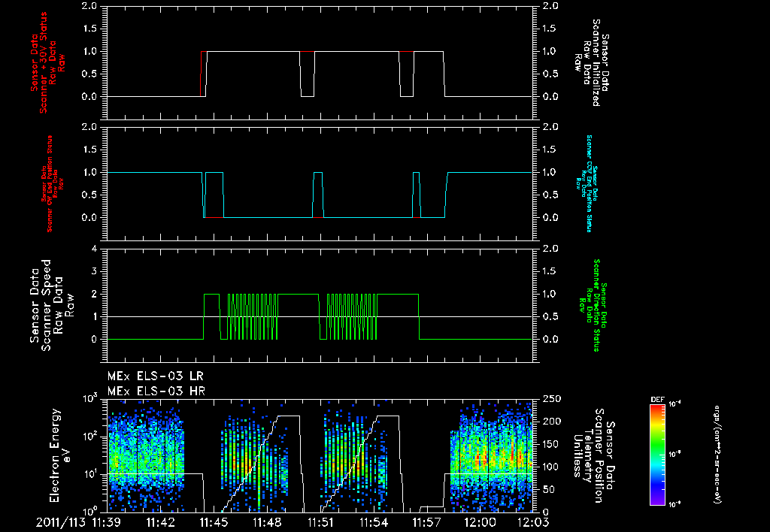
Task: Click the green Scanner Direction plot panel
Action: (x=320, y=305)
